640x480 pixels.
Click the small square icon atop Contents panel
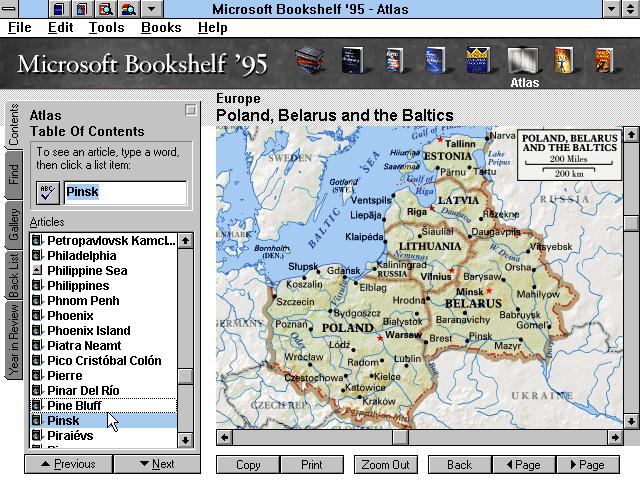(191, 110)
